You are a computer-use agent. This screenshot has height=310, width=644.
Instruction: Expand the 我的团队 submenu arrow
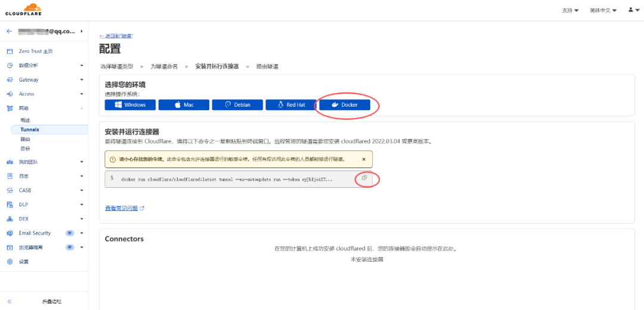point(82,162)
